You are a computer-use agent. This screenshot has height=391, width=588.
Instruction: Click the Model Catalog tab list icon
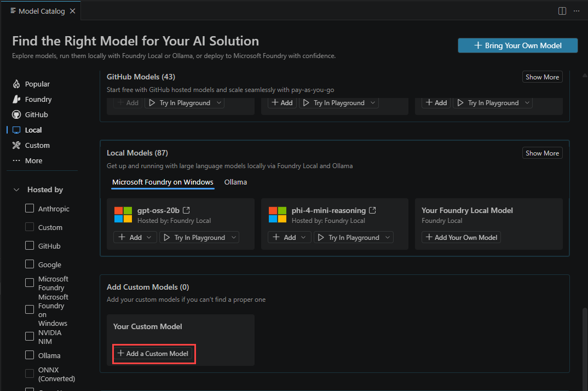pyautogui.click(x=13, y=11)
